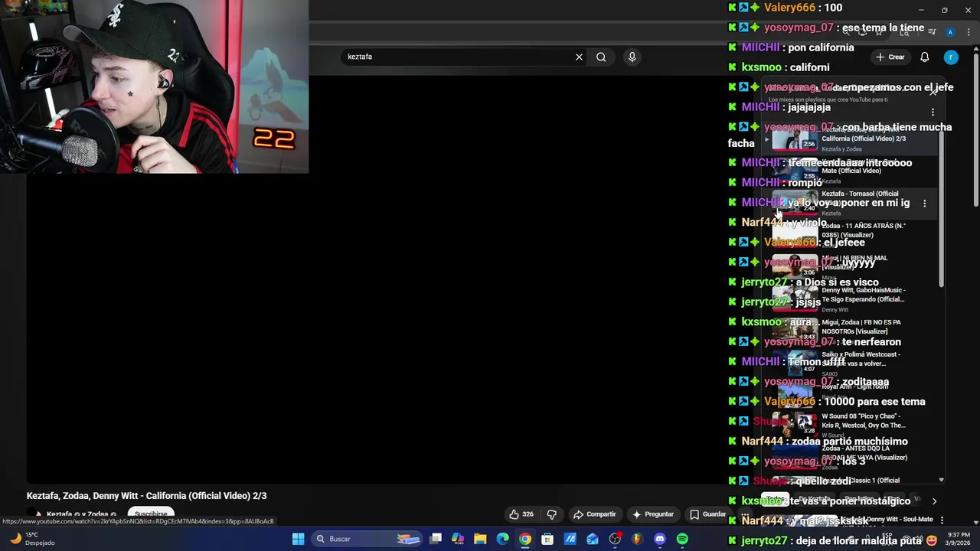Viewport: 980px width, 551px height.
Task: Open Keztafa - Tornasol thumbnail in playlist
Action: coord(795,202)
